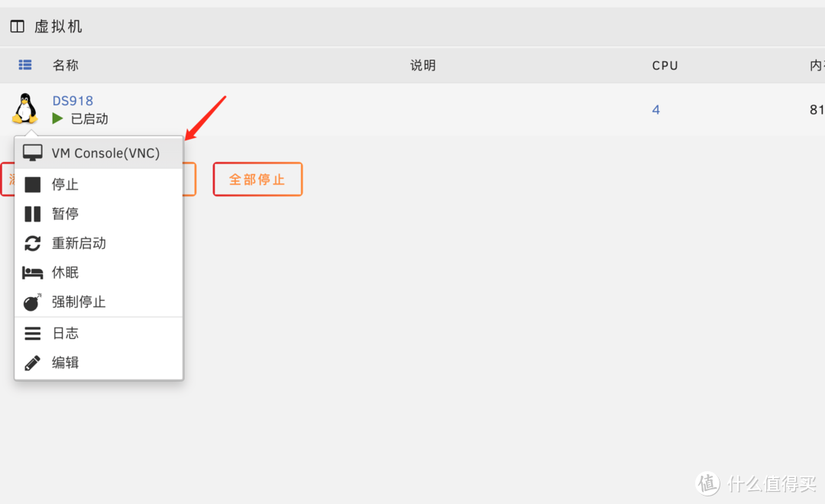
Task: Click the circular restart arrows icon
Action: pos(33,243)
